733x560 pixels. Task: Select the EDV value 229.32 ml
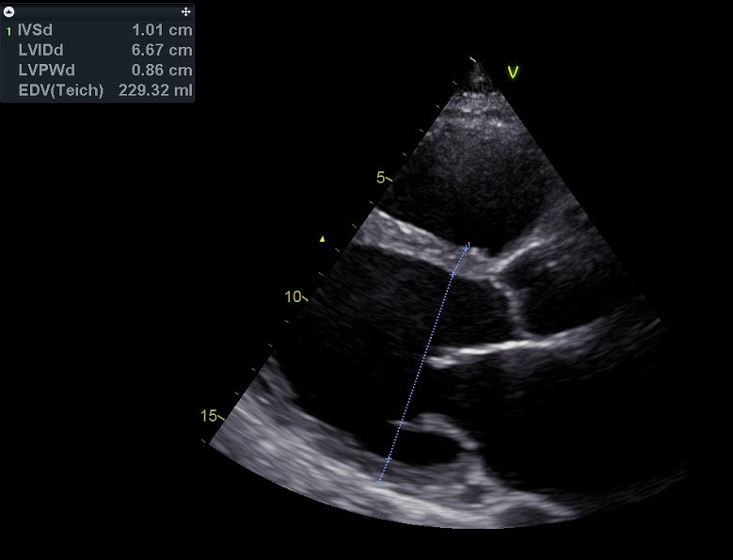[x=155, y=90]
